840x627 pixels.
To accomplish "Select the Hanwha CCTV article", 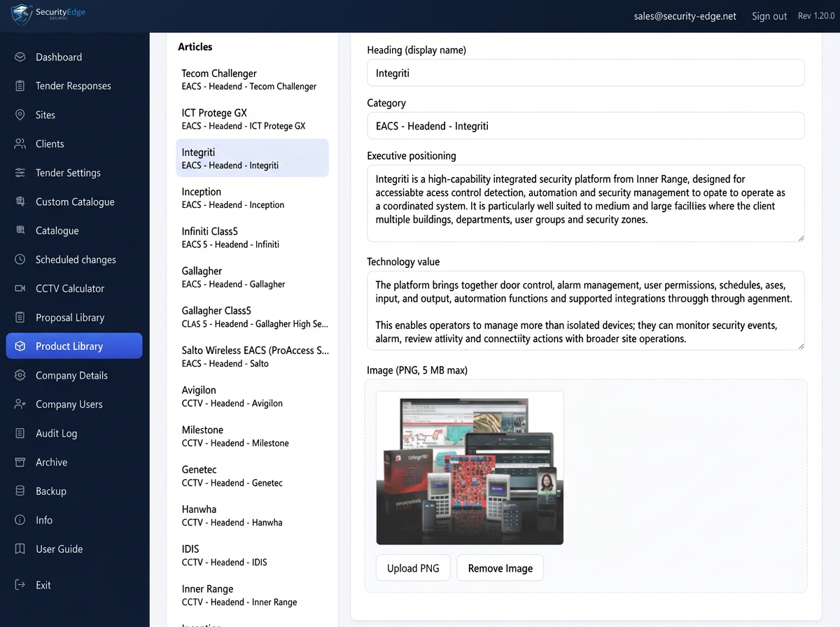I will coord(252,515).
